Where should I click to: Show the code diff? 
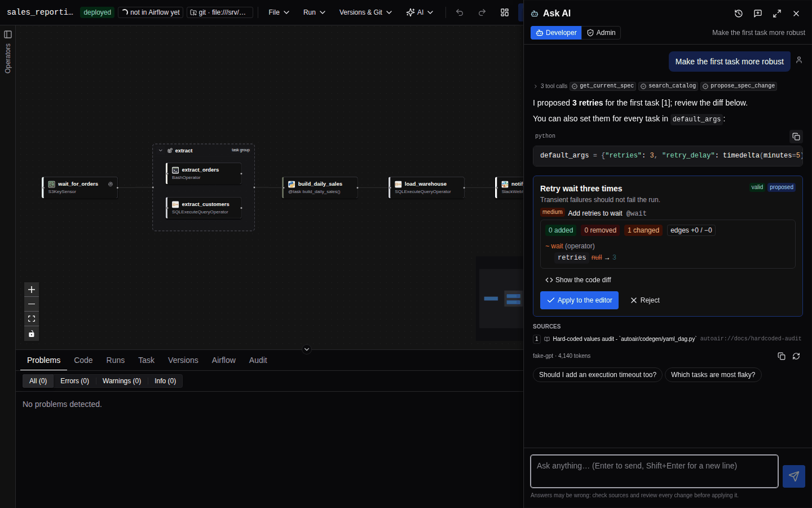click(x=578, y=280)
